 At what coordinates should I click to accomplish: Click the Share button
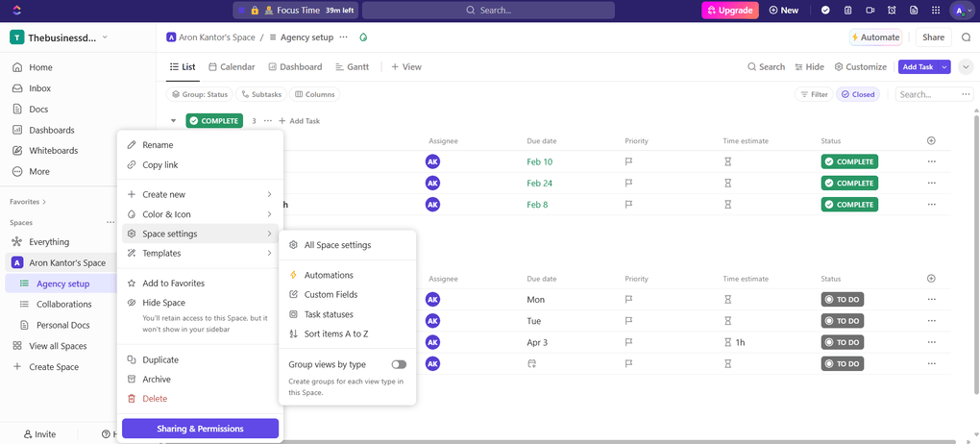[x=933, y=37]
